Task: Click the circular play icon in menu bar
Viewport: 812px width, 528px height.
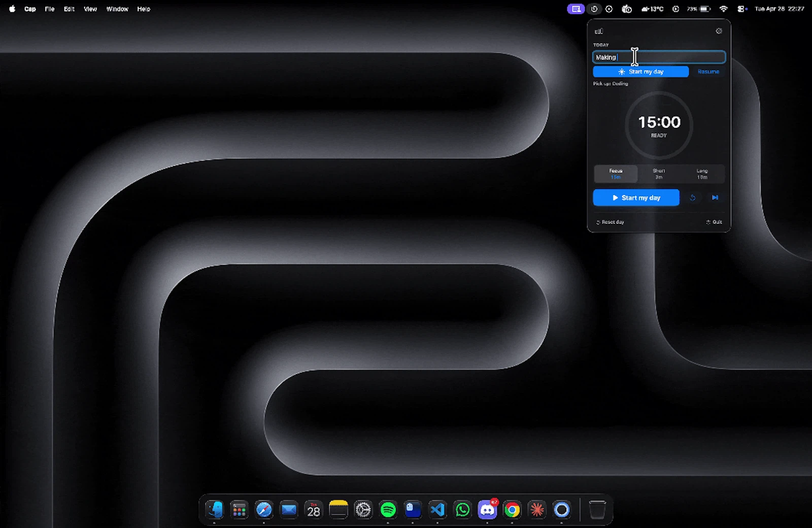Action: pos(675,9)
